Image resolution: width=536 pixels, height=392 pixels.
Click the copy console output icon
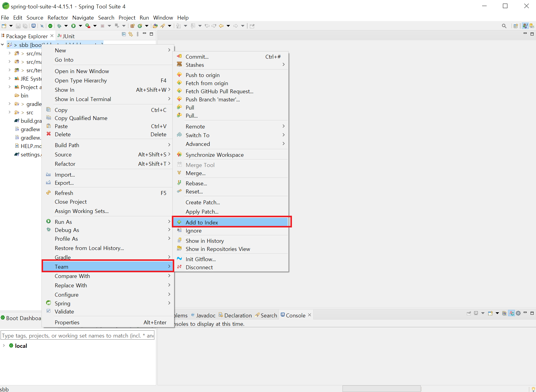pos(504,313)
